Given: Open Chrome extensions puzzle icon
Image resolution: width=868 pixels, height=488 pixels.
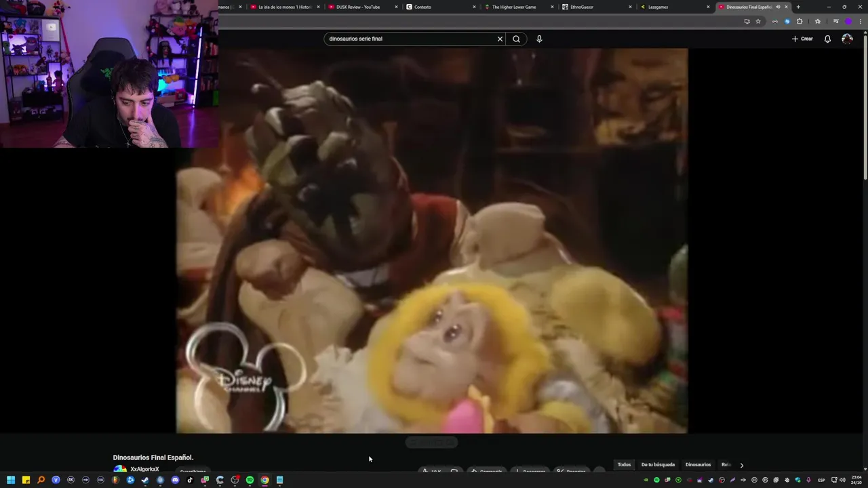Looking at the screenshot, I should tap(800, 21).
